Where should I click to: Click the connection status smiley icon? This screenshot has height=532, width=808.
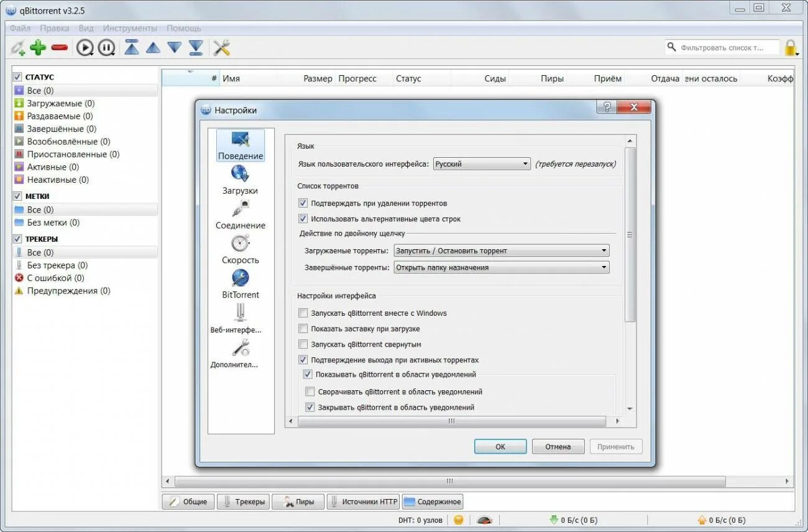[x=459, y=520]
